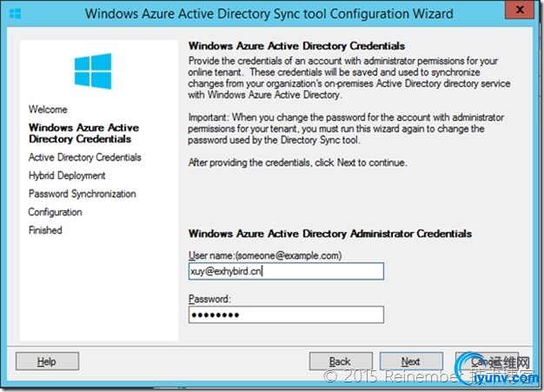Image resolution: width=544 pixels, height=392 pixels.
Task: Click the Administrator Credentials section heading
Action: (330, 234)
